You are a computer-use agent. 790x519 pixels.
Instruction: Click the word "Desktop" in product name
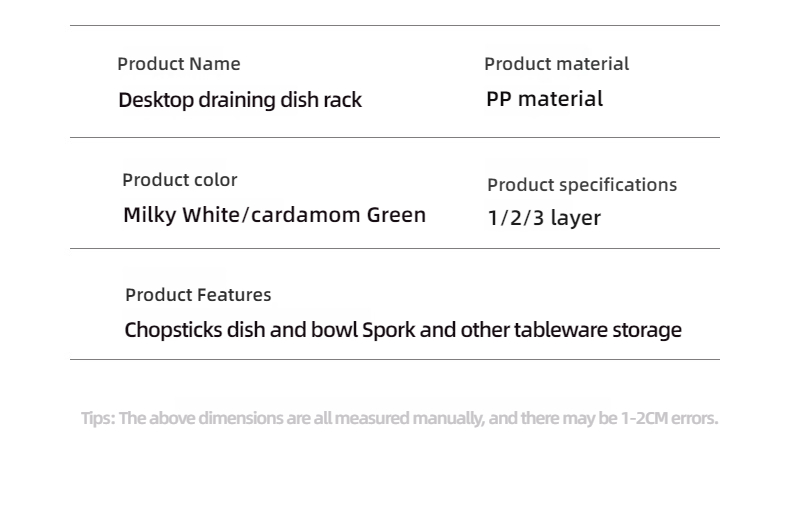click(156, 100)
